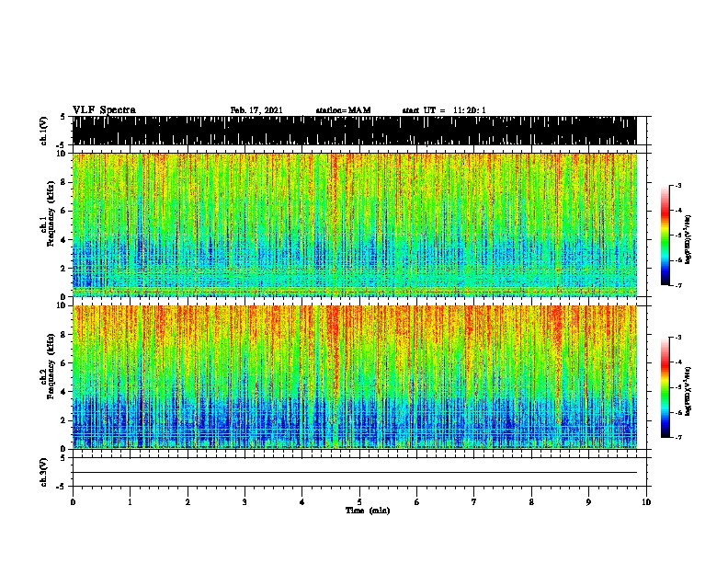The image size is (728, 563).
Task: Click time axis tick label "1"
Action: pyautogui.click(x=130, y=502)
